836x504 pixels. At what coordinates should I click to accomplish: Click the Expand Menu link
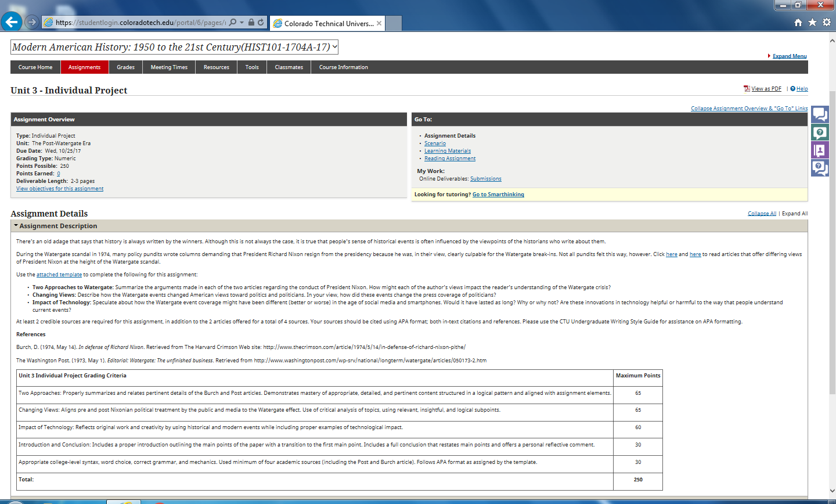click(790, 56)
